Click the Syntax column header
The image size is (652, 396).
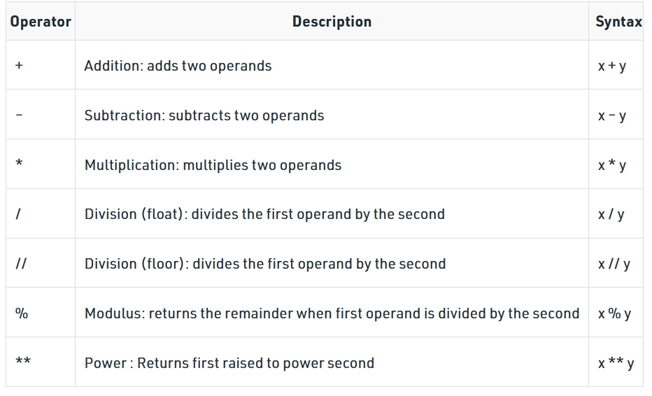tap(619, 22)
